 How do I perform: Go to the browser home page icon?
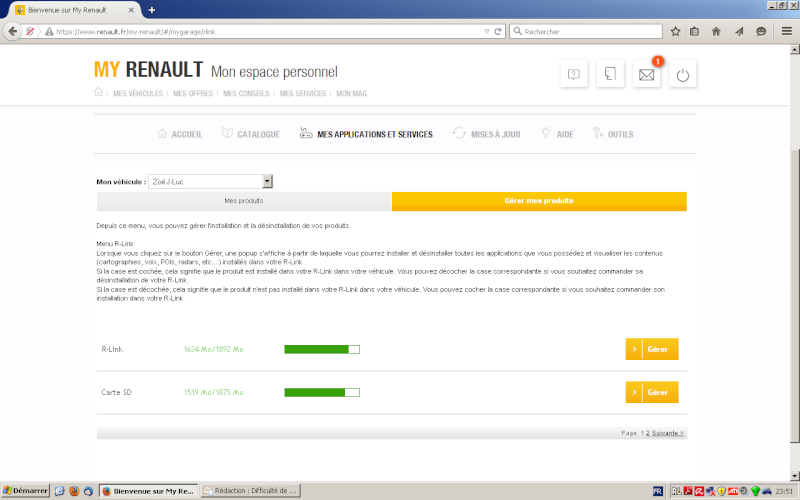click(716, 32)
